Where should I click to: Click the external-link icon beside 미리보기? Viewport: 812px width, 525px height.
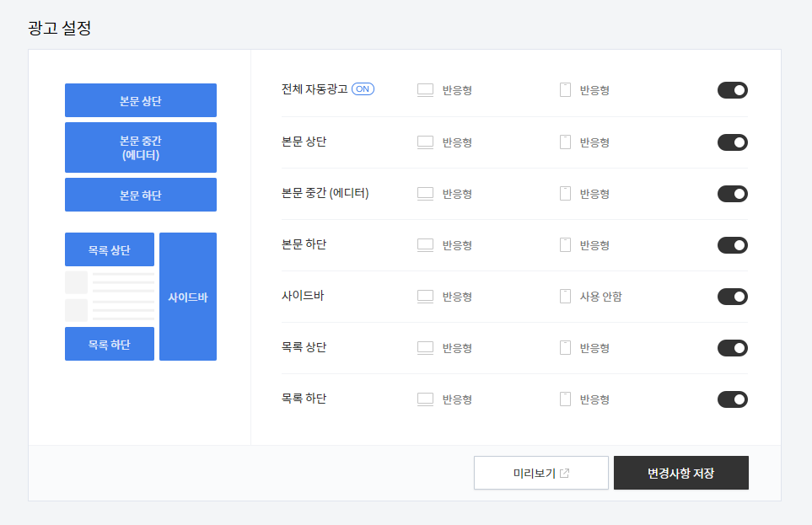click(564, 473)
